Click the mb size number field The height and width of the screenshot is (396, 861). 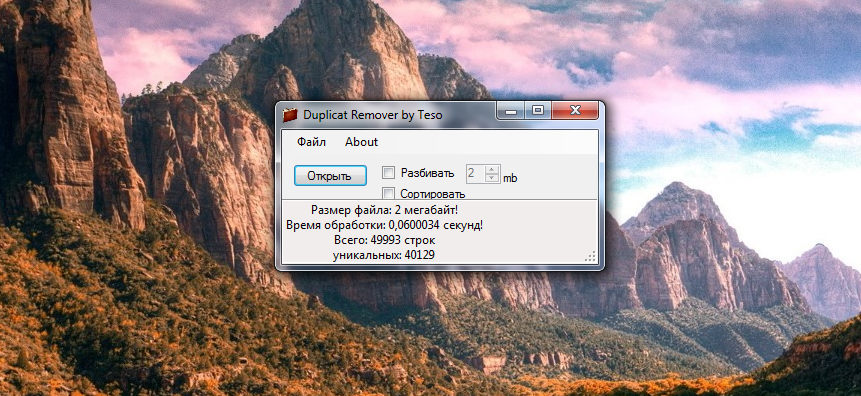pyautogui.click(x=475, y=174)
